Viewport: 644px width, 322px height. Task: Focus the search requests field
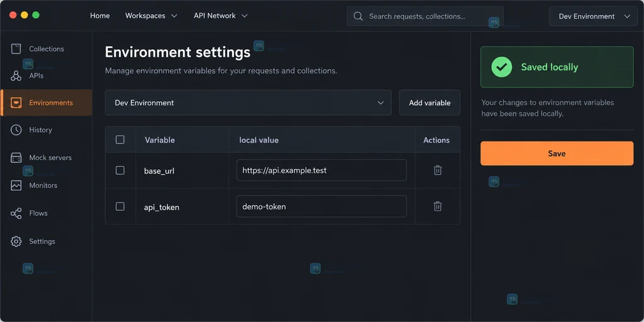click(x=425, y=16)
